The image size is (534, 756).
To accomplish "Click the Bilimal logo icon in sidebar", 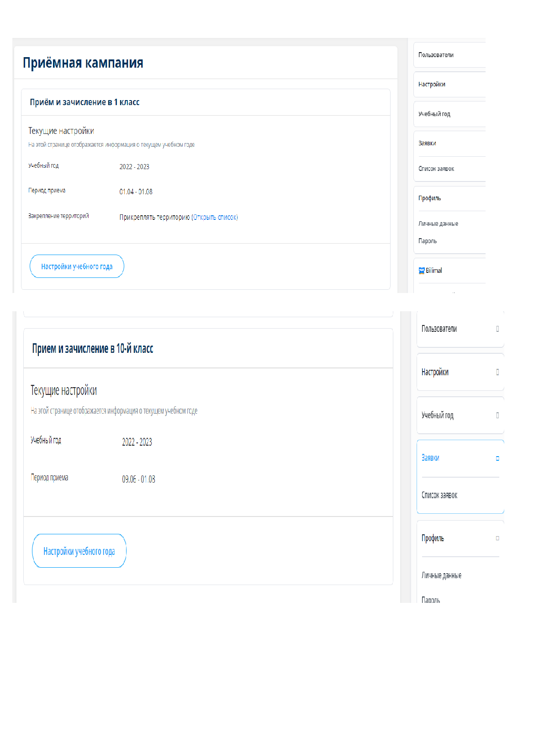I will point(422,271).
